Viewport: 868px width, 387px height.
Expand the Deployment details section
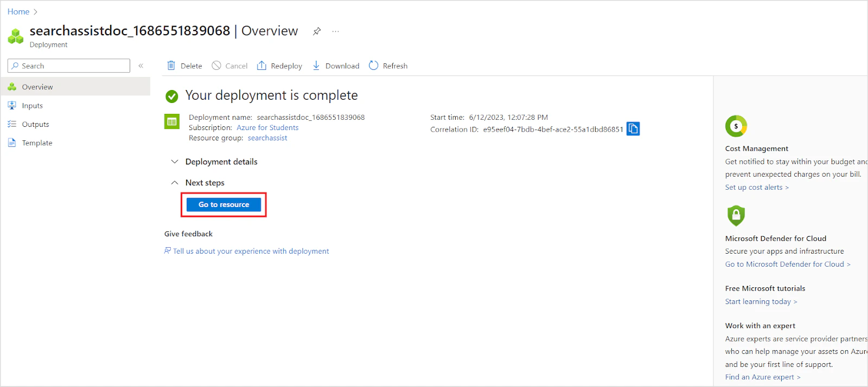[174, 162]
